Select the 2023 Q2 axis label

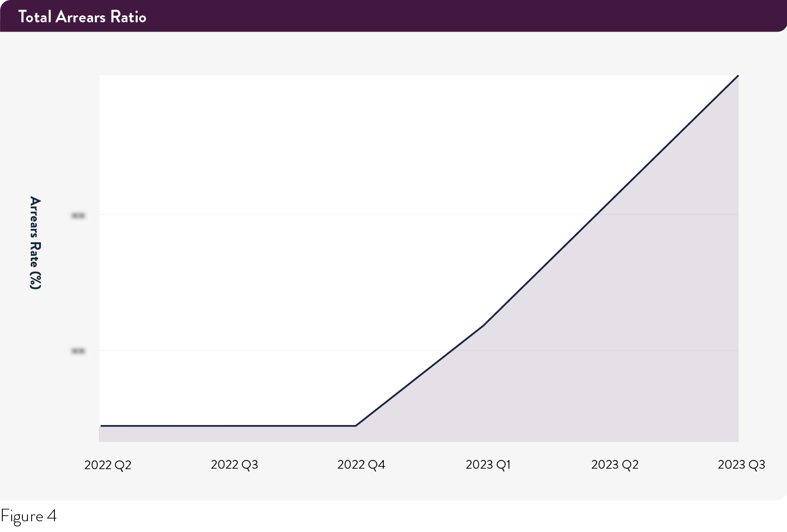pos(615,464)
